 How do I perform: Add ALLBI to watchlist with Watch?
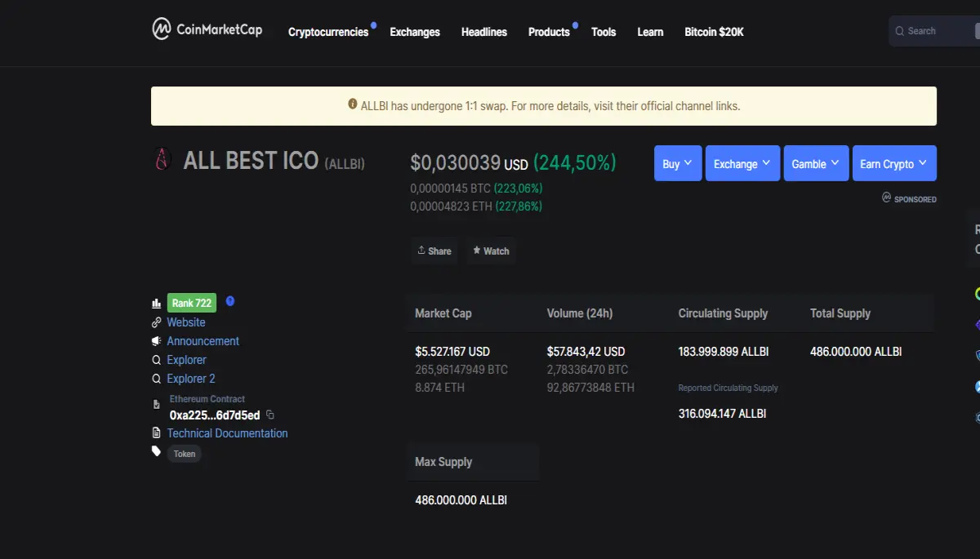[x=491, y=251]
